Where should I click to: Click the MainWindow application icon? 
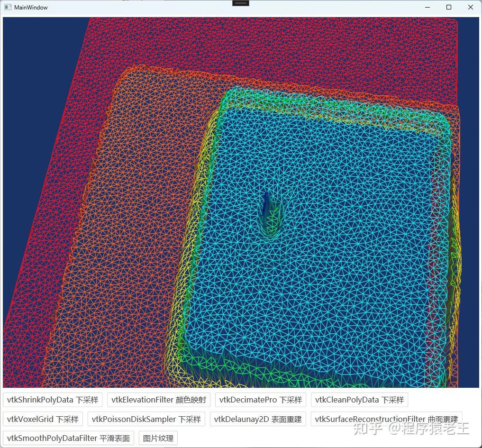(x=7, y=7)
